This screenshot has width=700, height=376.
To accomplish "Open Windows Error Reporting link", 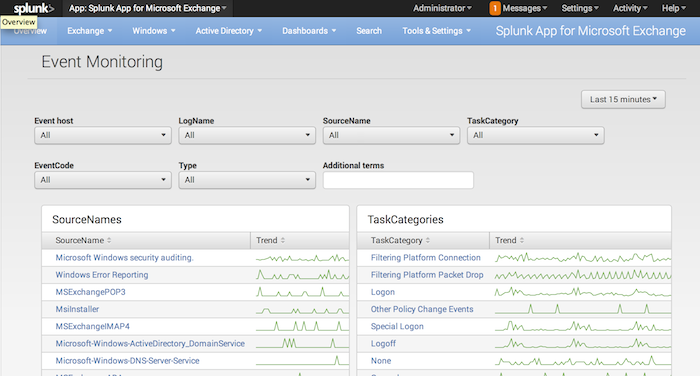I will [102, 275].
